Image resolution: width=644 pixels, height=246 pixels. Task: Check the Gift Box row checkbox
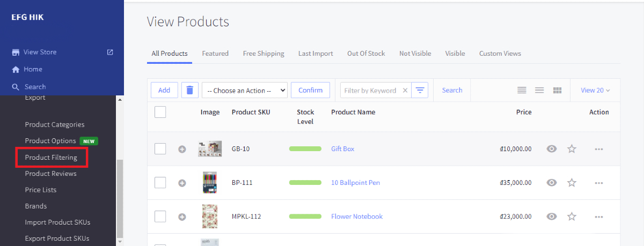[160, 149]
